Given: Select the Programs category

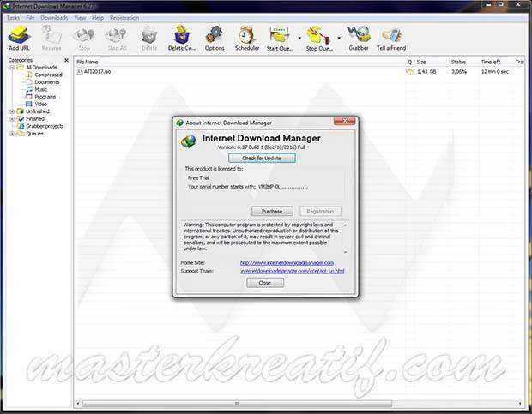Looking at the screenshot, I should click(45, 97).
